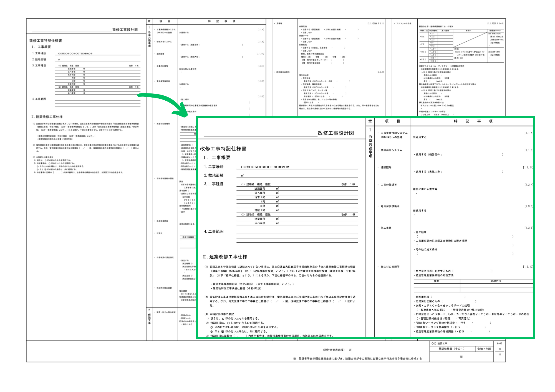Viewport: 555px width, 392px height.
Task: Click '塔屋１階' row in the enlarged view
Action: click(297, 210)
